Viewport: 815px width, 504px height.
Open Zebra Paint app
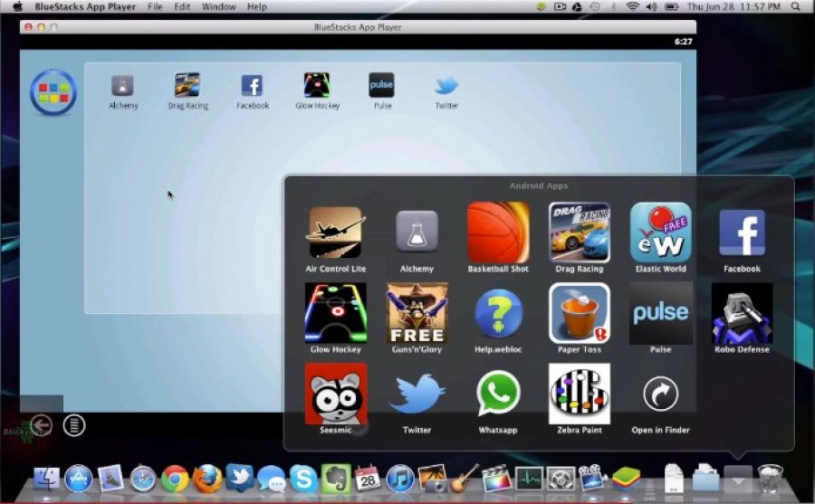(579, 394)
